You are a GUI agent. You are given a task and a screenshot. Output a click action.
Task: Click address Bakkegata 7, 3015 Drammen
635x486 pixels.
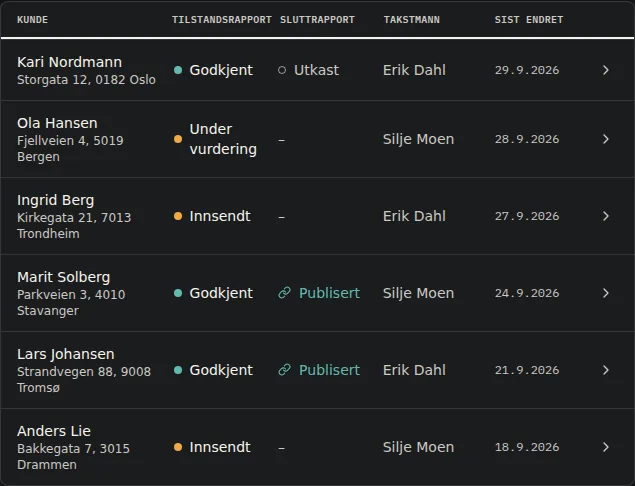[73, 456]
